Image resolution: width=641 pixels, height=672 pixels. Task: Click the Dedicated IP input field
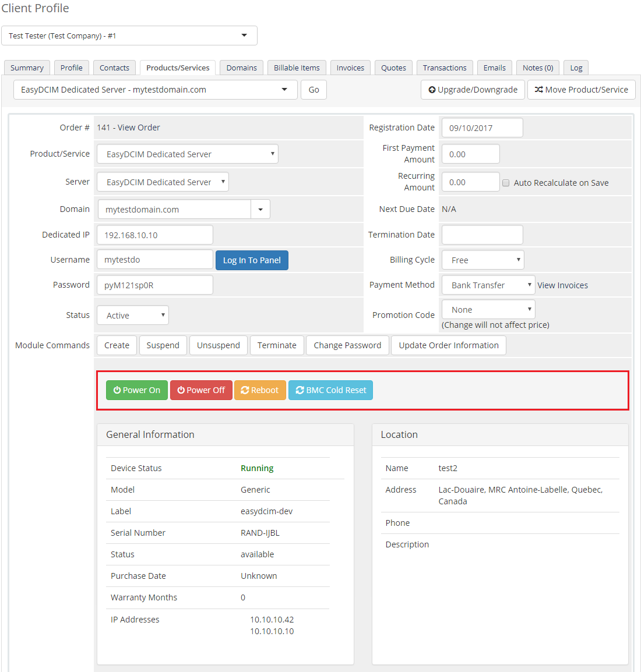pos(155,235)
